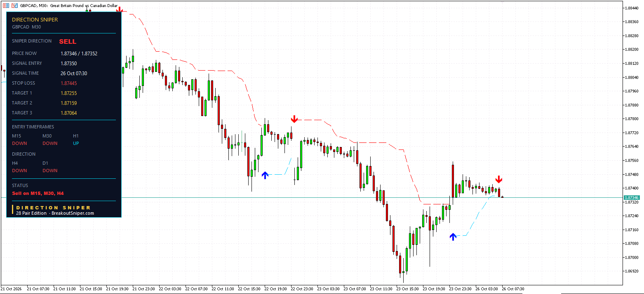644x294 pixels.
Task: Click the signal entry value 1.87350
Action: (x=68, y=63)
